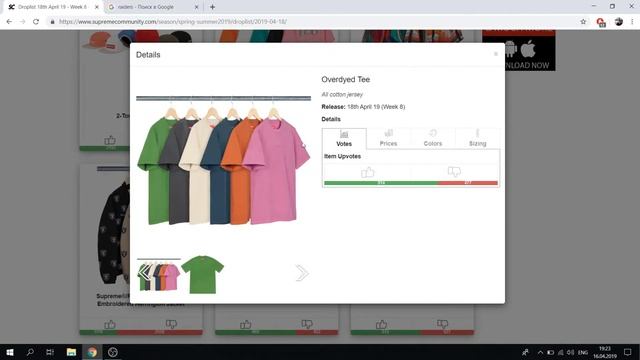Show next thumbnails with right chevron
640x360 pixels.
pyautogui.click(x=302, y=273)
